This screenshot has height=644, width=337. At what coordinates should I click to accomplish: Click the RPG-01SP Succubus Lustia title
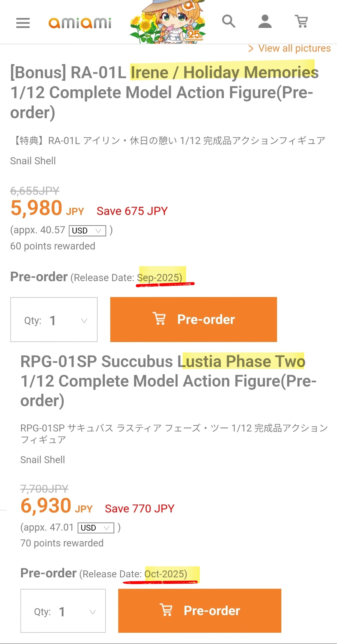pos(169,381)
